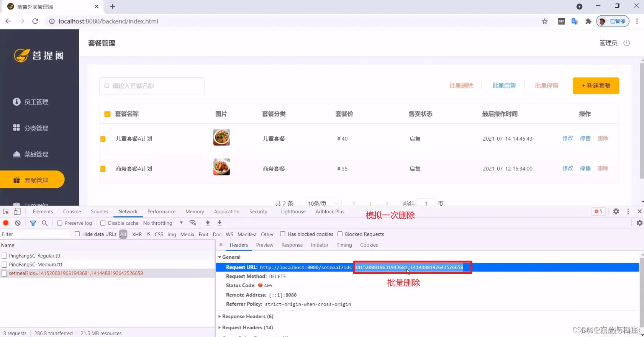This screenshot has height=337, width=644.
Task: Import HAR file upload arrow
Action: [x=208, y=223]
